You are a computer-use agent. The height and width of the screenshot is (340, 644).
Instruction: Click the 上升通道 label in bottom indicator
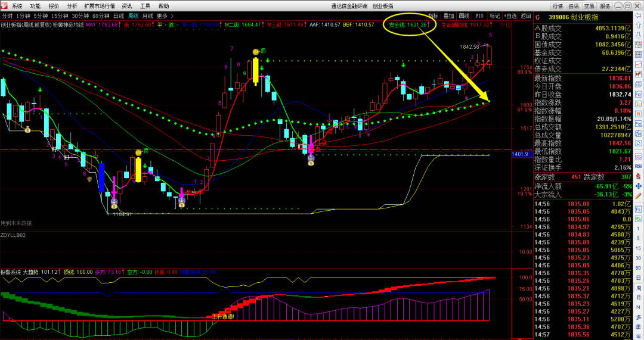pyautogui.click(x=223, y=317)
